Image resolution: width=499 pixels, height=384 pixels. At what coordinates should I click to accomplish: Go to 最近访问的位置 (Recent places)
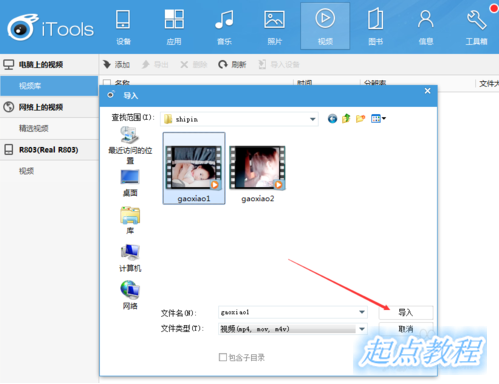tap(130, 146)
